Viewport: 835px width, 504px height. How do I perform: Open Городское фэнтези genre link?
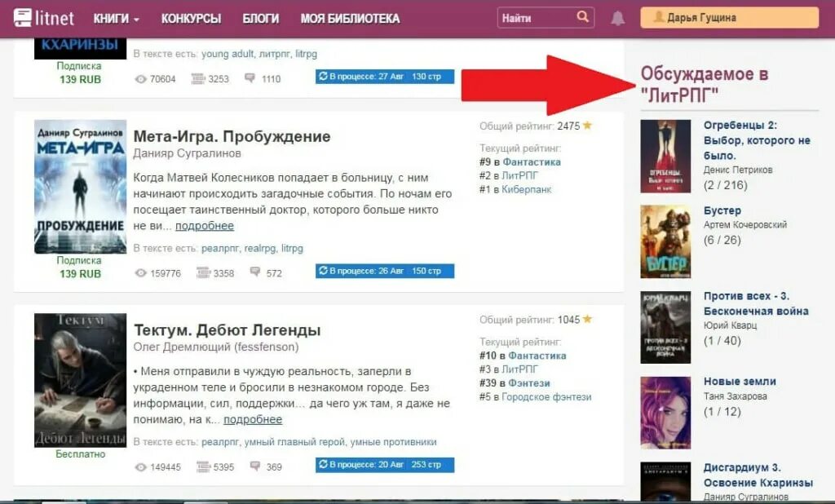tap(546, 397)
